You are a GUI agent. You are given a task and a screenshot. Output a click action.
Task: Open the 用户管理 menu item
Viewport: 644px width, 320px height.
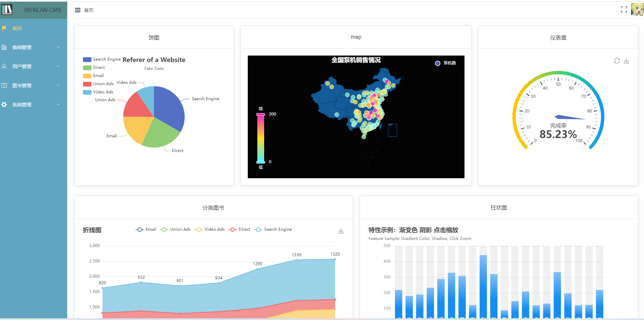tap(33, 66)
